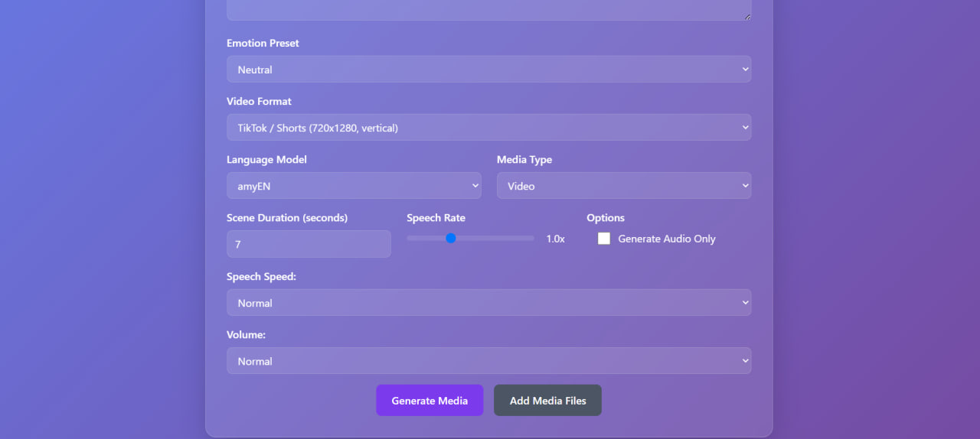This screenshot has height=439, width=980.
Task: Click the Speech Rate slider handle
Action: click(x=451, y=239)
